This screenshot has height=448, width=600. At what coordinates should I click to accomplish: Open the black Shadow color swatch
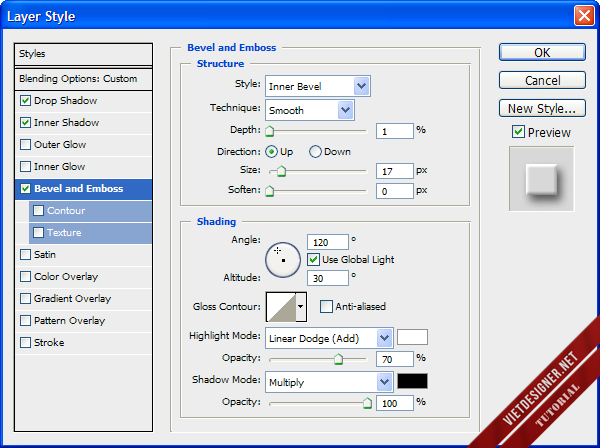click(x=412, y=381)
